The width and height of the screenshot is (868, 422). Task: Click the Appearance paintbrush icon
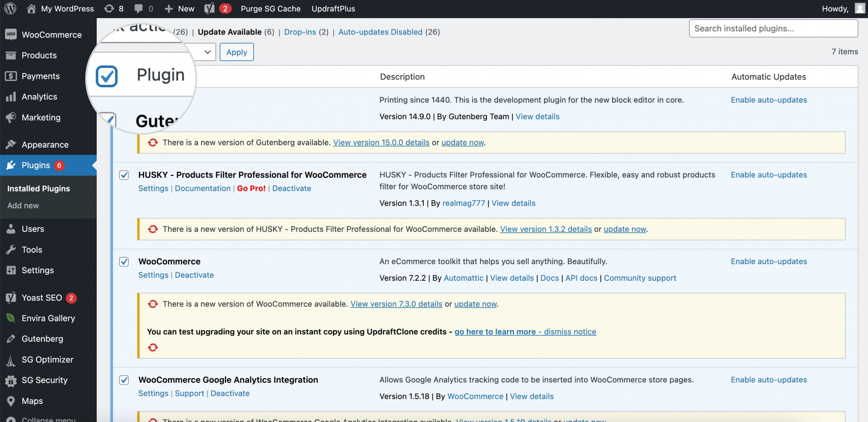(11, 145)
